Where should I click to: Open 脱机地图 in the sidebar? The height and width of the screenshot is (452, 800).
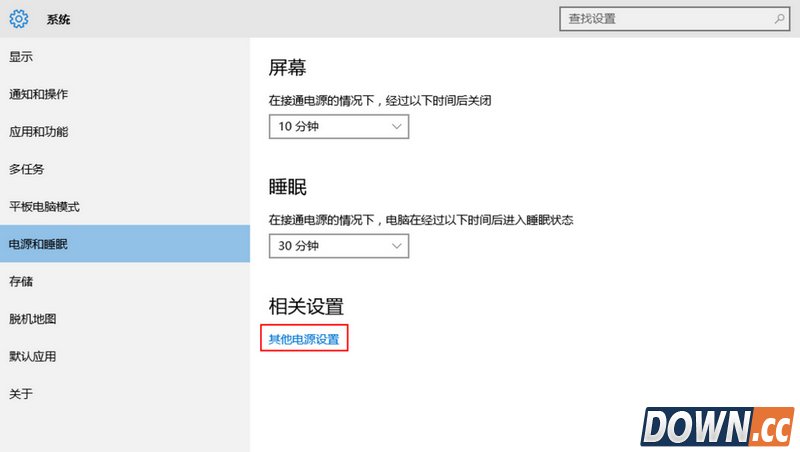point(125,319)
